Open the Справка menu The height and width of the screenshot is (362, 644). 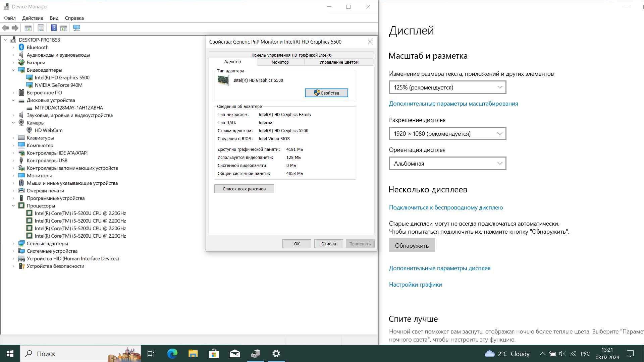point(74,18)
